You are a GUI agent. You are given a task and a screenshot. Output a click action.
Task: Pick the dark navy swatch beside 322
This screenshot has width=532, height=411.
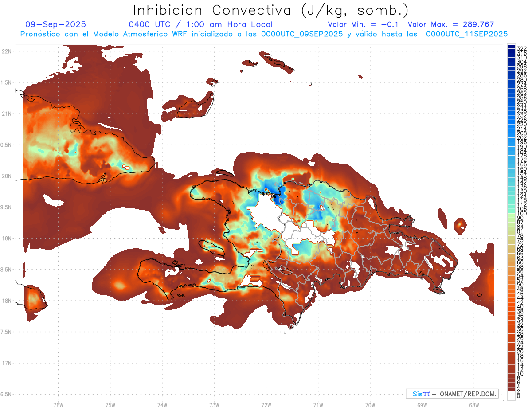pyautogui.click(x=511, y=47)
